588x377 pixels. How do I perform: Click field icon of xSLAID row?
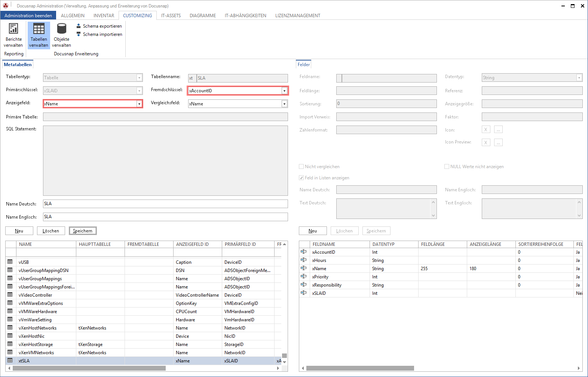coord(304,293)
